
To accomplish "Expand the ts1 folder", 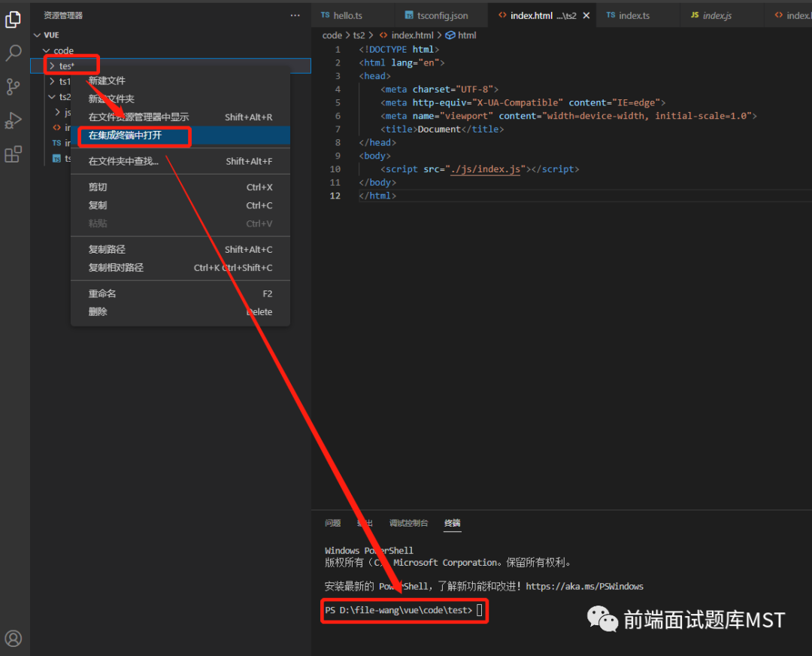I will 52,81.
